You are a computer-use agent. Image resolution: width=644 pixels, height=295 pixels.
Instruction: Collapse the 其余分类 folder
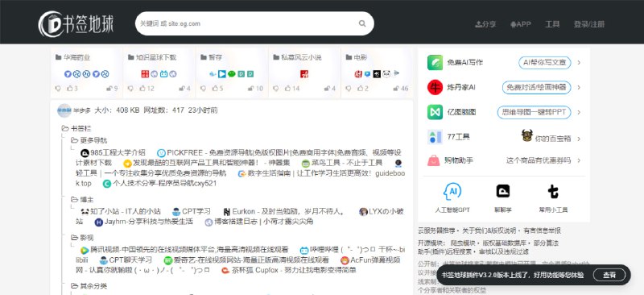(89, 286)
